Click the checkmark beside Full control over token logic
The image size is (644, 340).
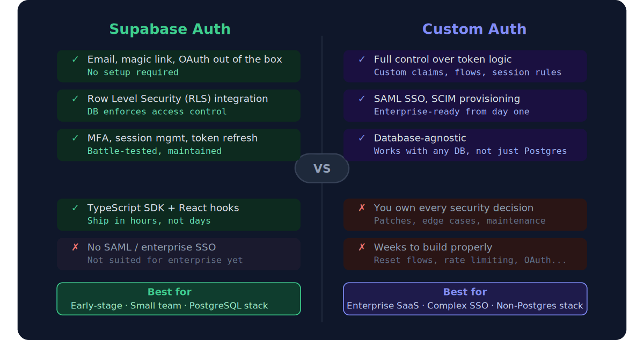[x=362, y=60]
